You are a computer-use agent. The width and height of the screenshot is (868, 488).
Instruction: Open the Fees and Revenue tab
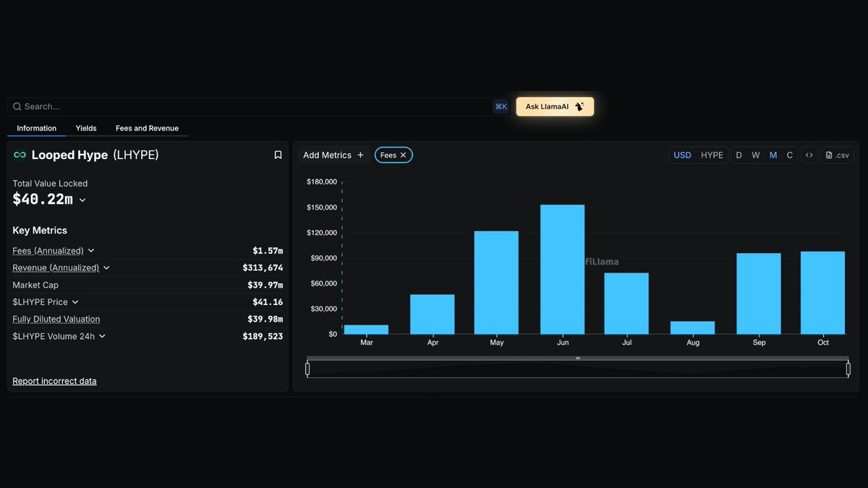click(147, 129)
